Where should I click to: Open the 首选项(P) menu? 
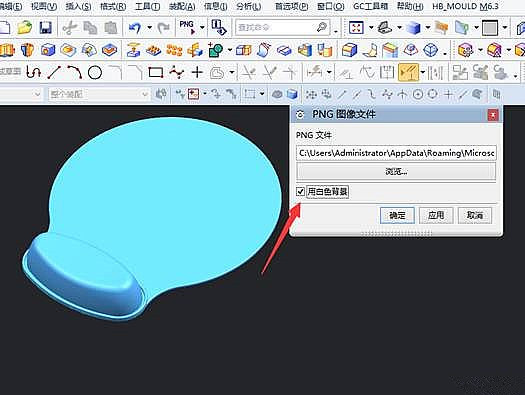click(291, 6)
